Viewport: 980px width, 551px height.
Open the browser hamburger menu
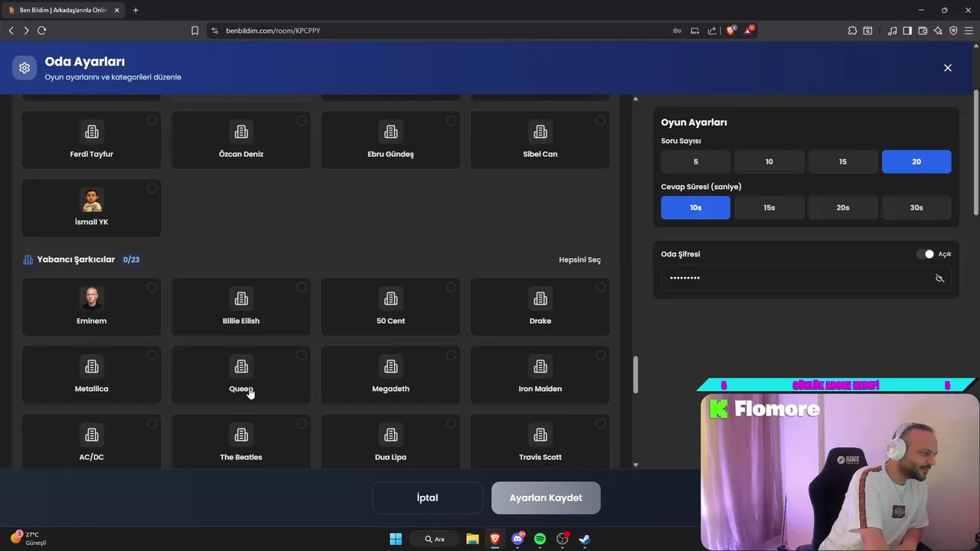coord(969,31)
